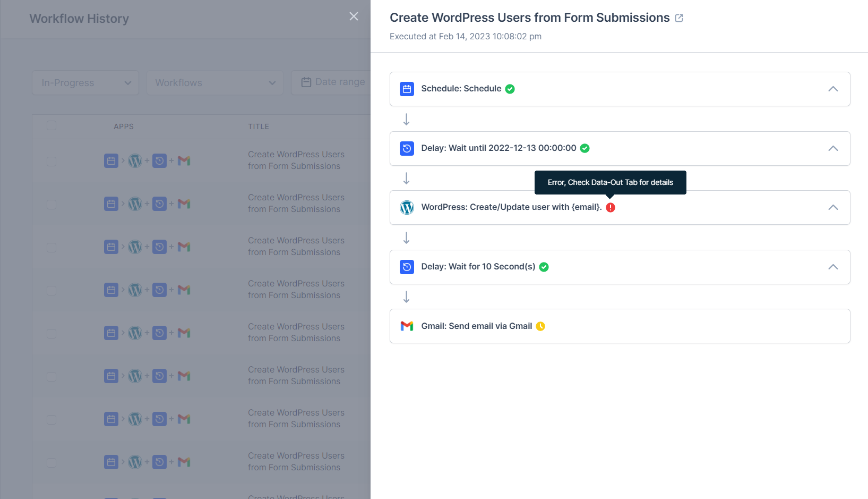Image resolution: width=868 pixels, height=499 pixels.
Task: Check the second workflow row checkbox
Action: click(51, 204)
